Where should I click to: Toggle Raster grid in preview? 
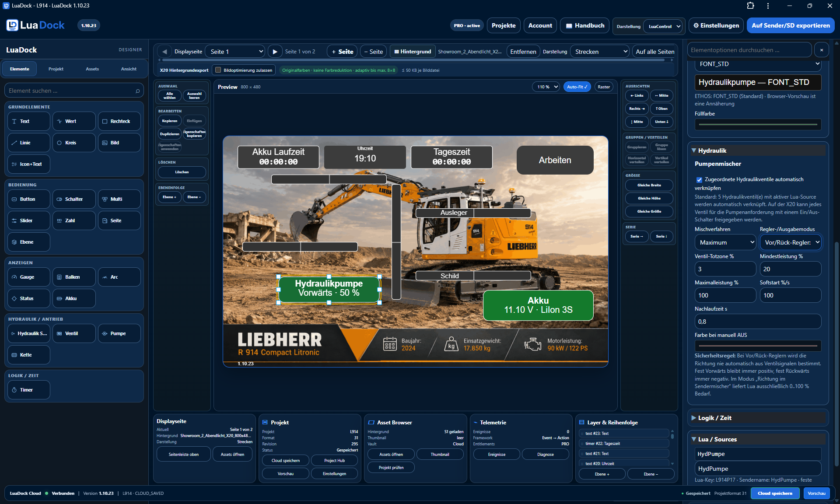coord(604,87)
